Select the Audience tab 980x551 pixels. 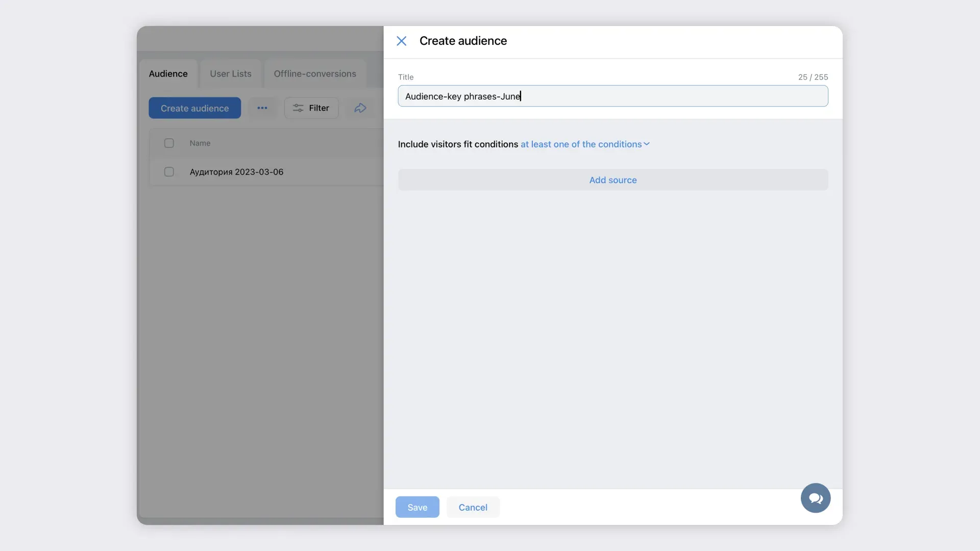pos(168,74)
